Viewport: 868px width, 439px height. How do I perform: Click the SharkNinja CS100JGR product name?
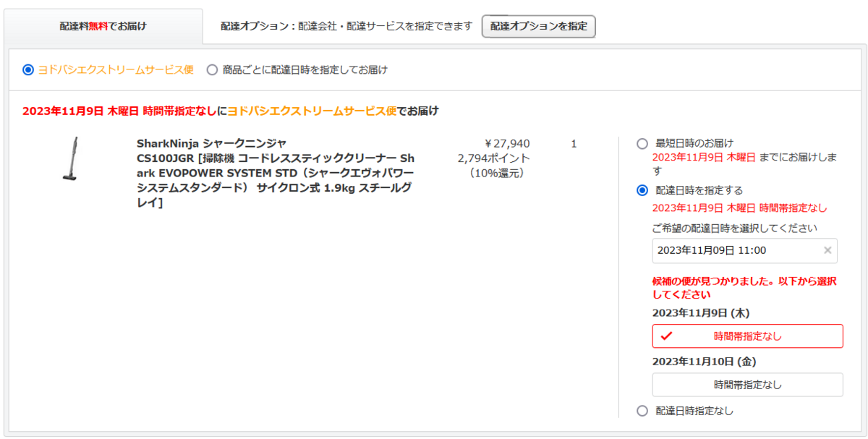coord(276,174)
